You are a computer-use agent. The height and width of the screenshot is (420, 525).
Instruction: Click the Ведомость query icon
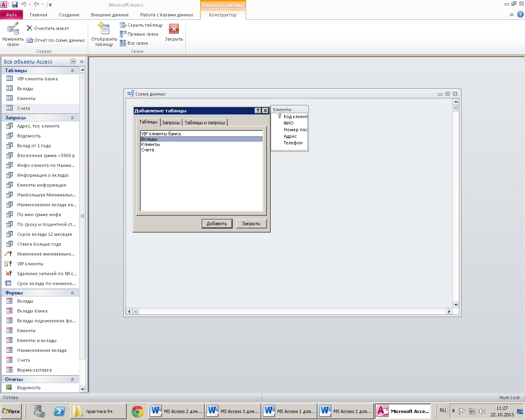click(9, 135)
